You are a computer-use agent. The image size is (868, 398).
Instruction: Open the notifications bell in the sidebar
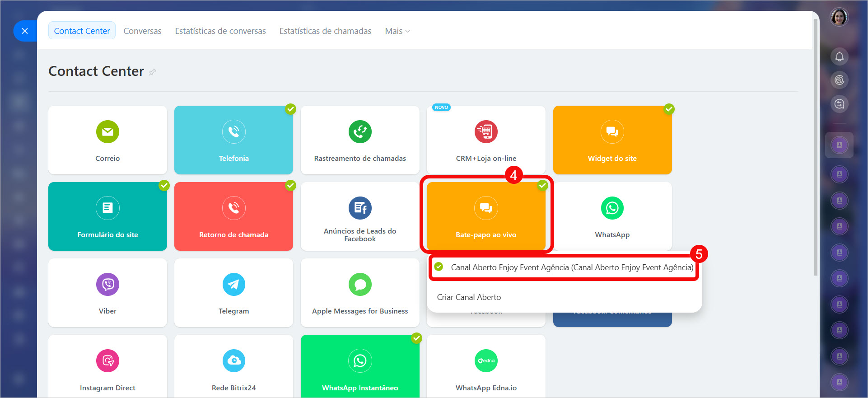839,56
